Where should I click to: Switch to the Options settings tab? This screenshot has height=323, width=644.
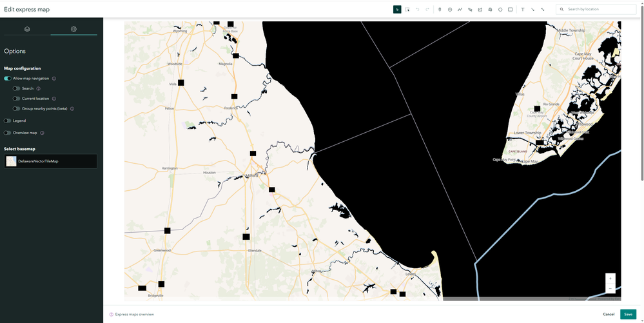[74, 29]
